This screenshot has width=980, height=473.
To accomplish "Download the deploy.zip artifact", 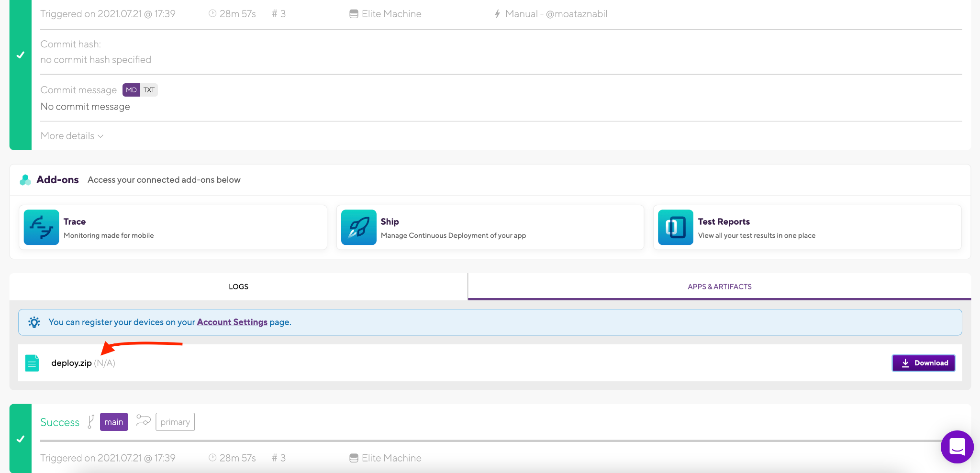I will 924,363.
